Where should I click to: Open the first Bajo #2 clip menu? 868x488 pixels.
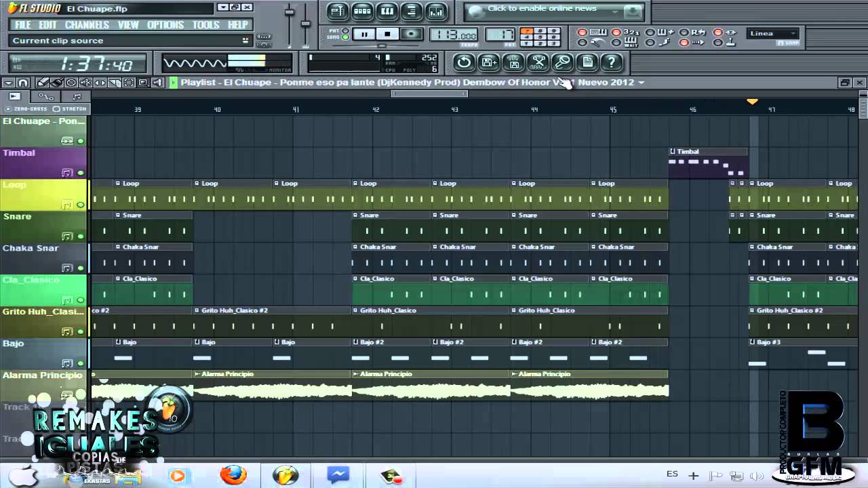click(x=355, y=342)
